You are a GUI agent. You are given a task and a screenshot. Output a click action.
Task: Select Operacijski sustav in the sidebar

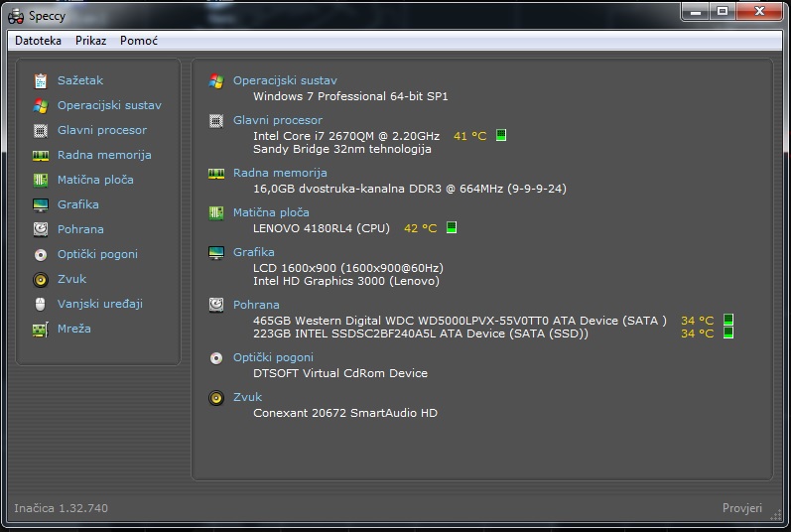click(109, 105)
